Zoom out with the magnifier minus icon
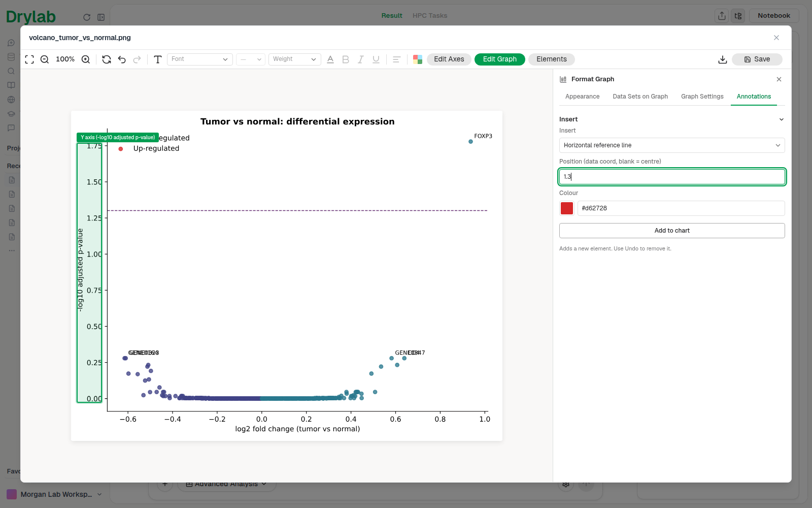812x508 pixels. click(45, 59)
